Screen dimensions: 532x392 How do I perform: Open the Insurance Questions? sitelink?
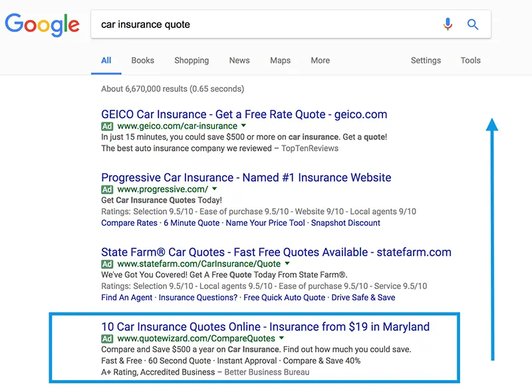(x=198, y=298)
